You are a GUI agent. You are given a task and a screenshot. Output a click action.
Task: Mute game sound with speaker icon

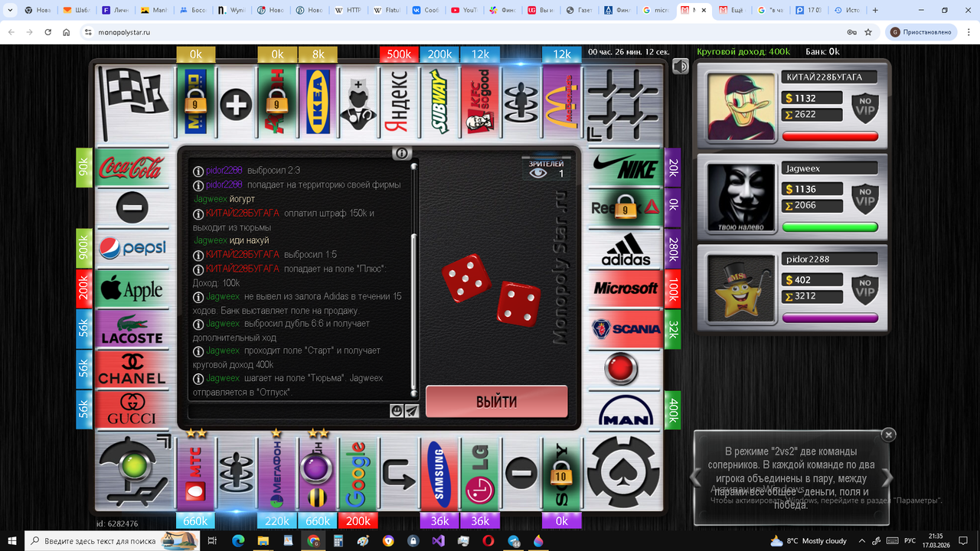coord(680,67)
